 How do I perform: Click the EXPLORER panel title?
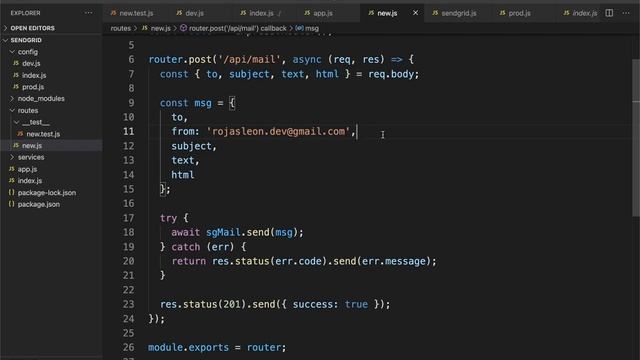click(25, 13)
